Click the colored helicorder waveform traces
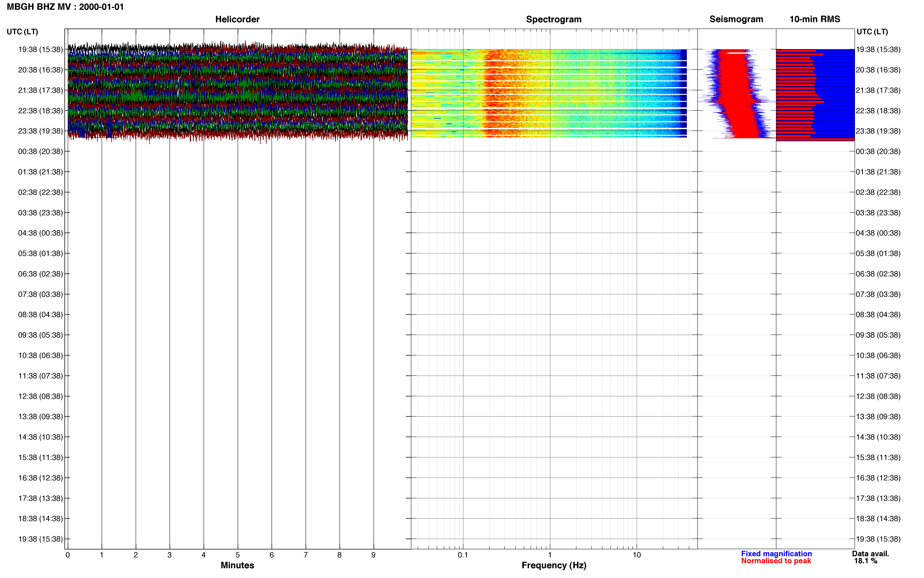Viewport: 924px width, 578px height. click(238, 92)
